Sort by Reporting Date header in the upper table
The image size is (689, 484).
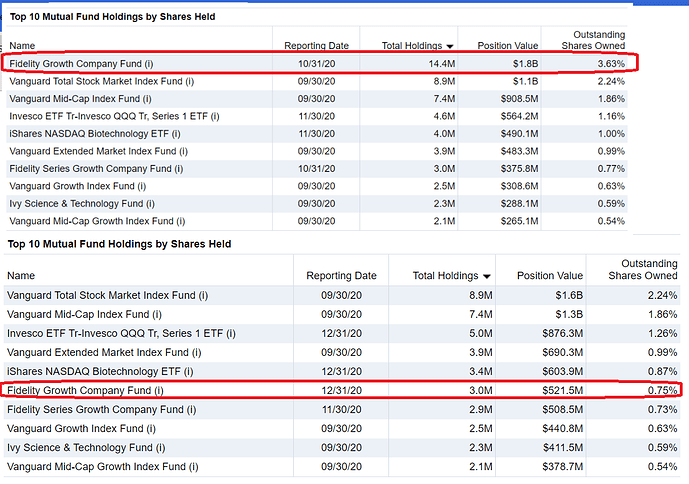tap(316, 46)
